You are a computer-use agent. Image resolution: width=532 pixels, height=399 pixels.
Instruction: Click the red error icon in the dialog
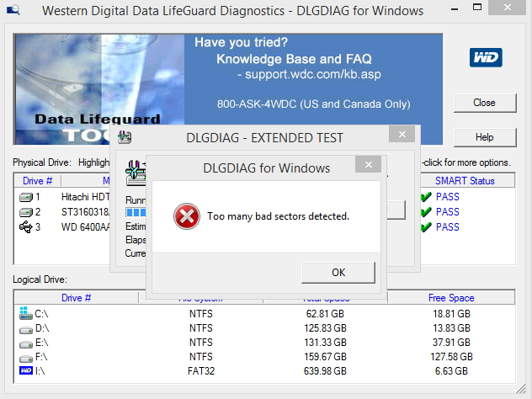[187, 216]
